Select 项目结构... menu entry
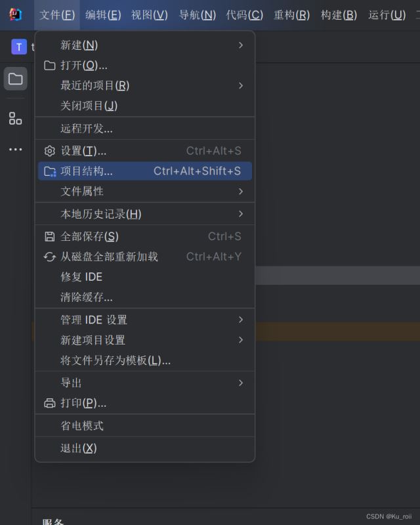Screen dimensions: 420x525 (87, 171)
